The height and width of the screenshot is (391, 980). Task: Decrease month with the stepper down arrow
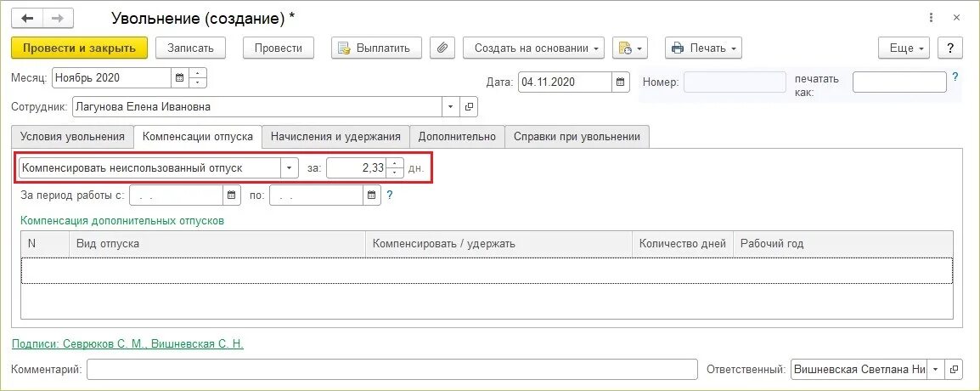198,84
